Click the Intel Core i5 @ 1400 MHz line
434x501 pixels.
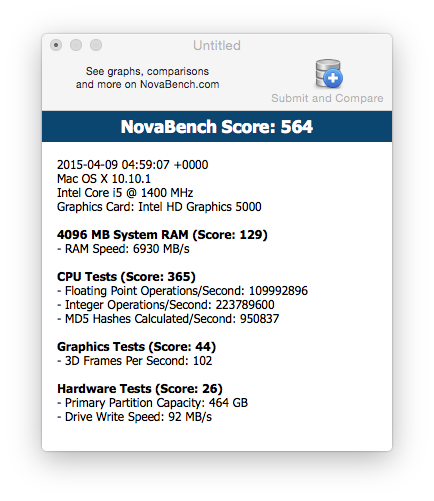click(125, 193)
